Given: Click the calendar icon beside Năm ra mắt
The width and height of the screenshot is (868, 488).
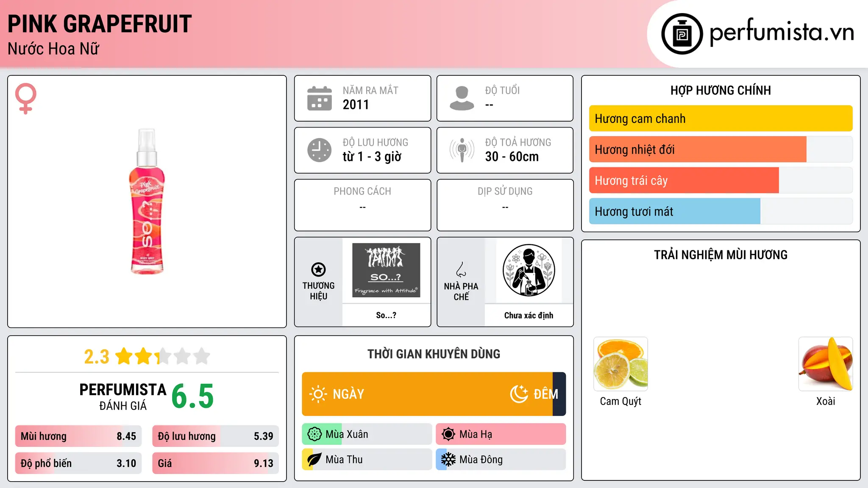Looking at the screenshot, I should point(319,98).
